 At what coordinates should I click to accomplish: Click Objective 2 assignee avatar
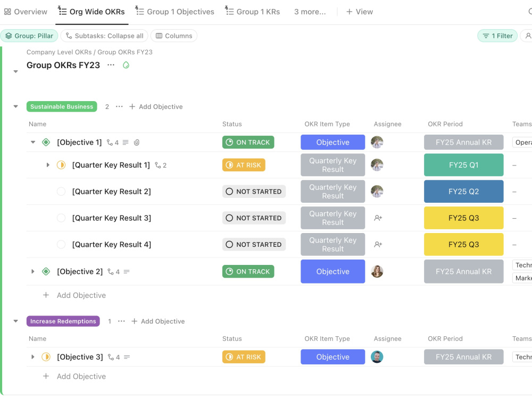coord(377,271)
